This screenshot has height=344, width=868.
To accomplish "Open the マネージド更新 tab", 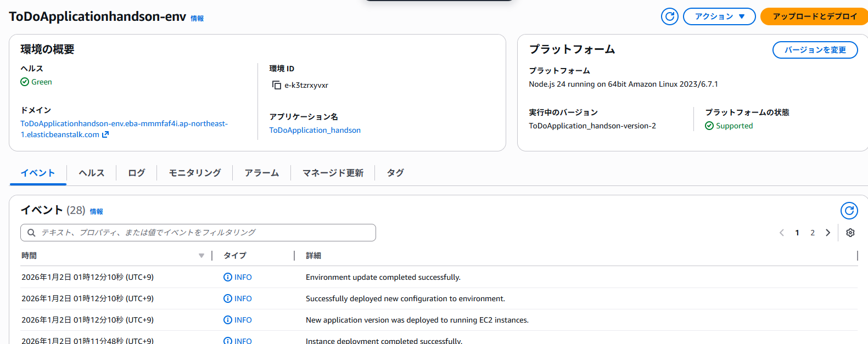I will [333, 173].
